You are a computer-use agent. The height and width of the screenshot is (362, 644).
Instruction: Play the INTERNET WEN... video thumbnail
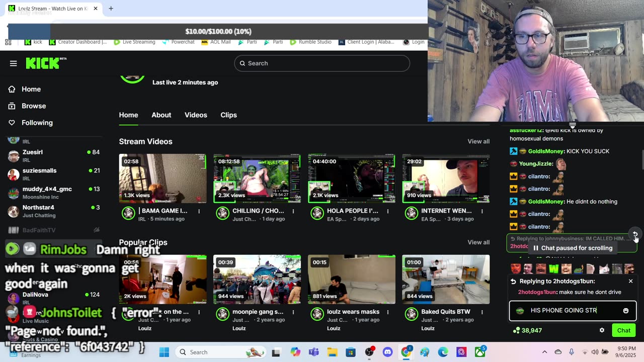446,178
